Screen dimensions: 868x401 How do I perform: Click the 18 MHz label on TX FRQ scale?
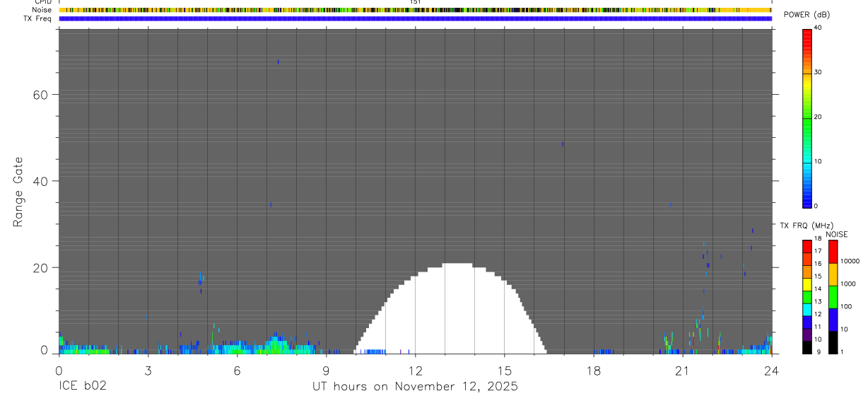[x=817, y=238]
